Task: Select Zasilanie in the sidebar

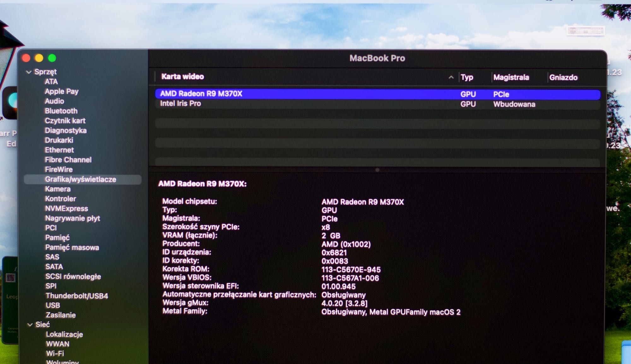Action: tap(61, 315)
